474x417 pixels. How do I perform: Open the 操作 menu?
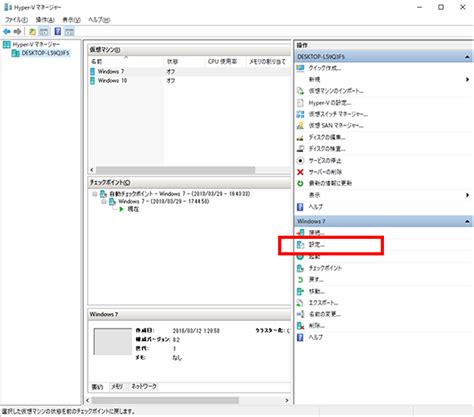coord(45,20)
